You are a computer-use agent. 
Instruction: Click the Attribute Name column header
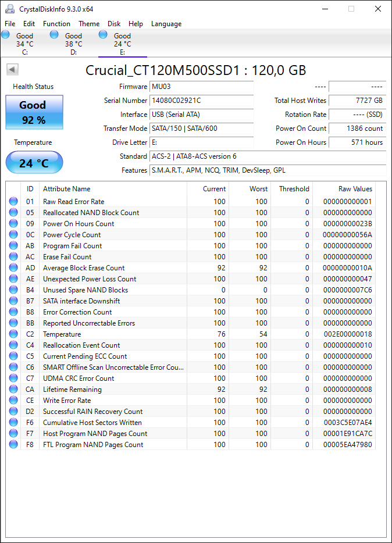coord(113,189)
